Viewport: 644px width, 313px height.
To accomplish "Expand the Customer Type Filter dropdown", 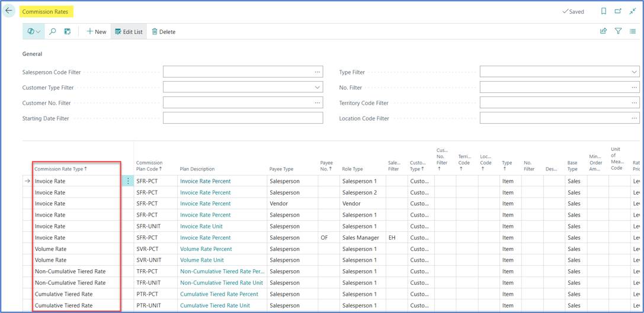I will pyautogui.click(x=317, y=88).
